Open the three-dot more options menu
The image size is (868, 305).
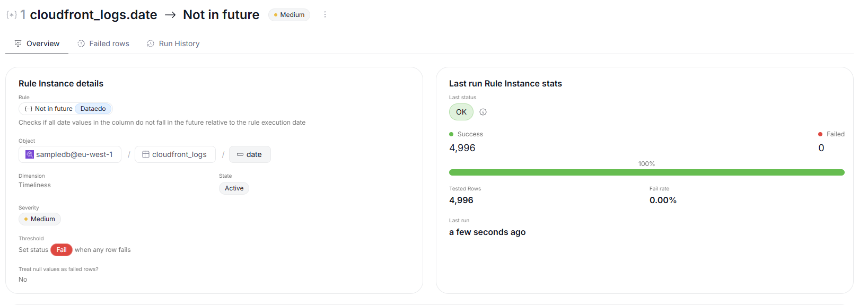[325, 15]
